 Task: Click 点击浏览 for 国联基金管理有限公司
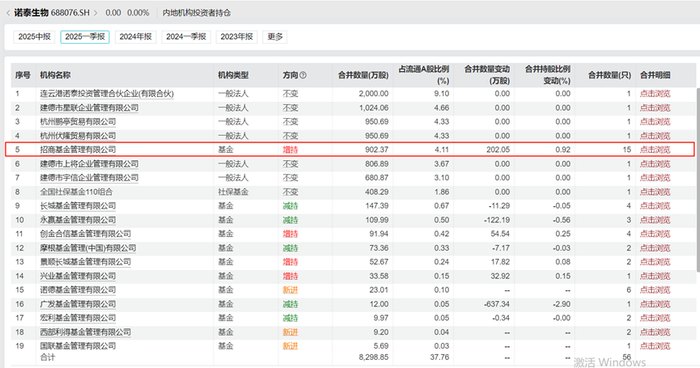(655, 346)
